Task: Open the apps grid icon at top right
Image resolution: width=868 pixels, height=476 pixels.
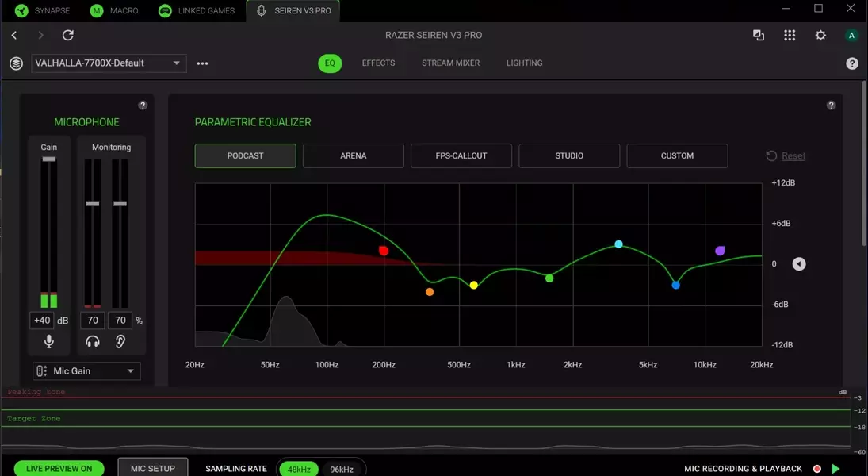Action: point(790,36)
